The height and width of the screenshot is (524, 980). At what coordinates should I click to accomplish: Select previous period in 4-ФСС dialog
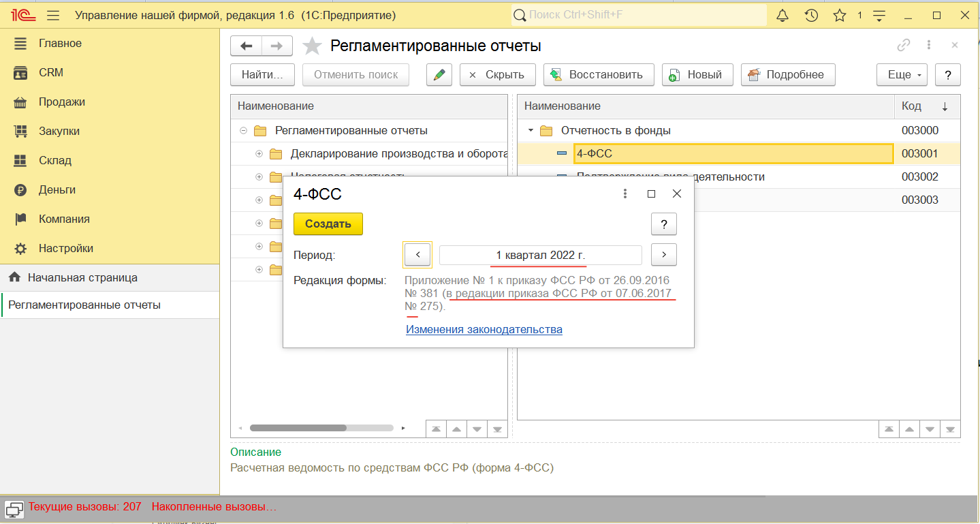pyautogui.click(x=417, y=255)
